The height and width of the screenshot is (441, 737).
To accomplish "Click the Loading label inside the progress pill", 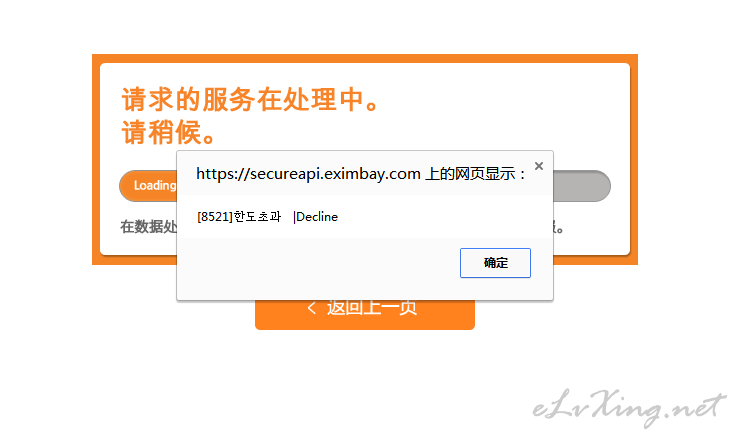I will 155,185.
